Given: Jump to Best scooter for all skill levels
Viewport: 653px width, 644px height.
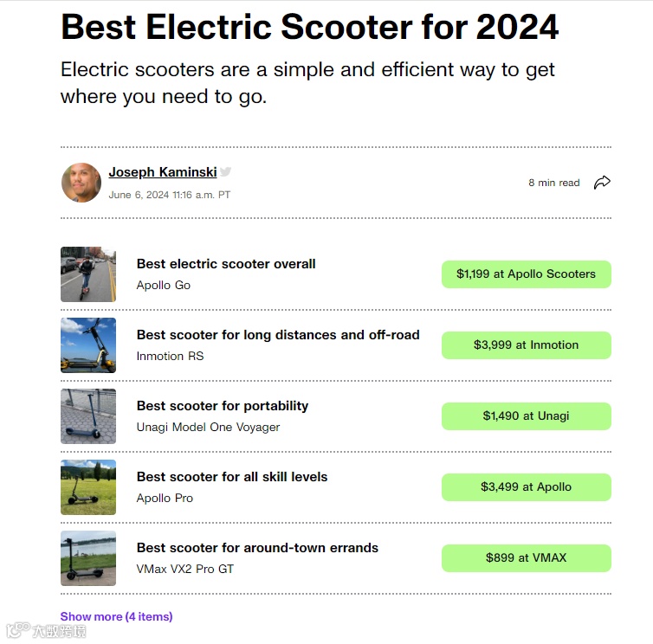Looking at the screenshot, I should coord(232,477).
